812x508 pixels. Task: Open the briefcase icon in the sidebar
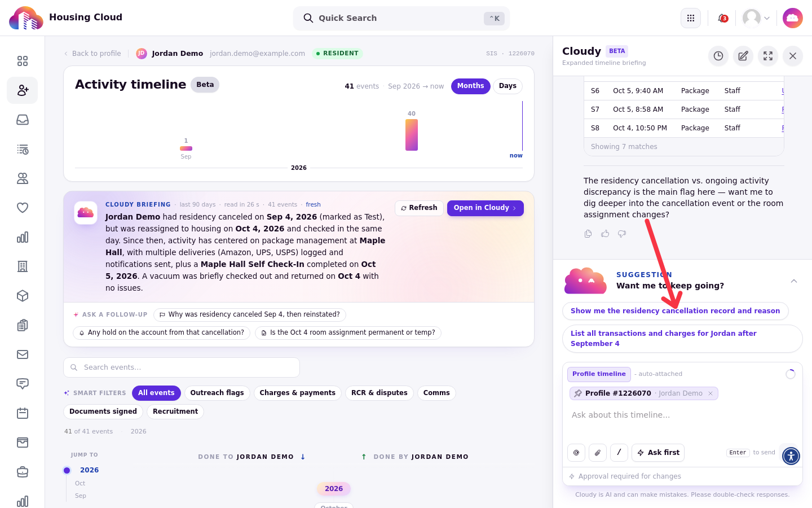[x=23, y=472]
